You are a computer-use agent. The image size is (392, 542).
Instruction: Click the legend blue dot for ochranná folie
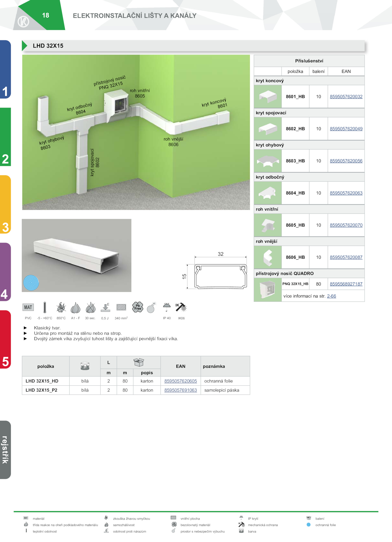(x=308, y=525)
